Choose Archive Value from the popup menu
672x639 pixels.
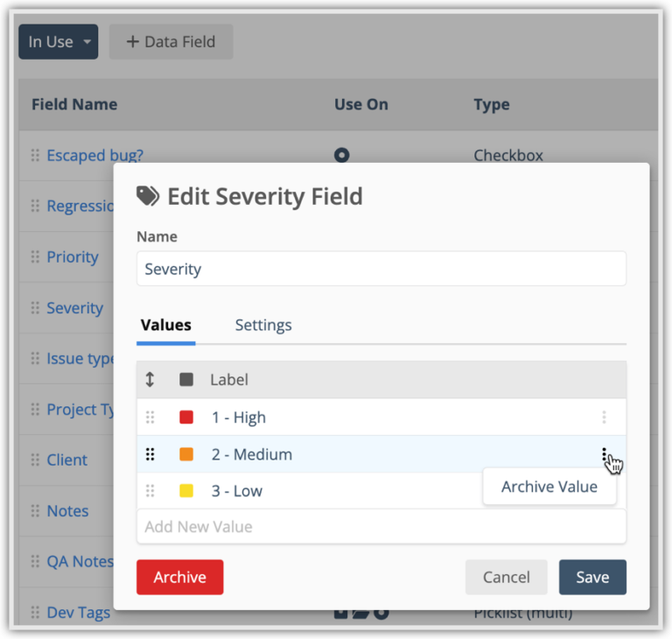coord(549,487)
